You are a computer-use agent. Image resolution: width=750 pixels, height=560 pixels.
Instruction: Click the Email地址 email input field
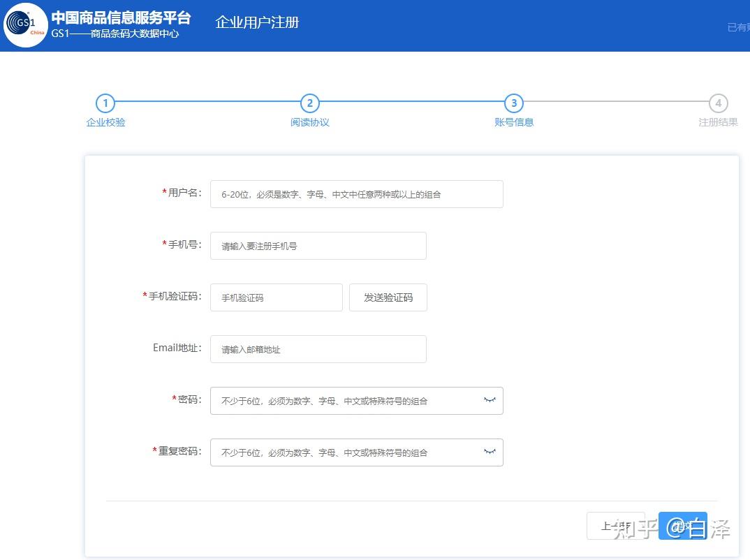tap(318, 348)
